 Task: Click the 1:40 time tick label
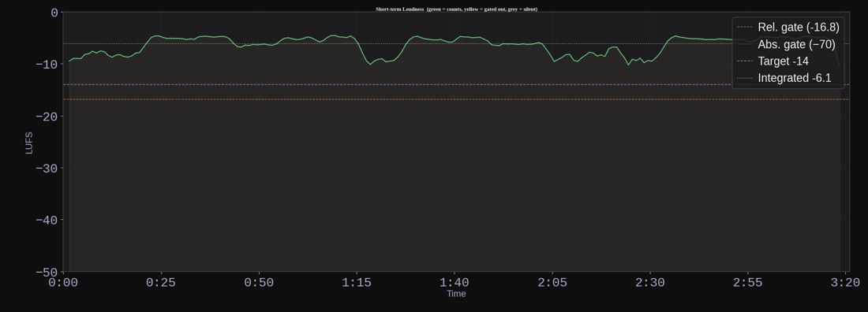click(455, 283)
